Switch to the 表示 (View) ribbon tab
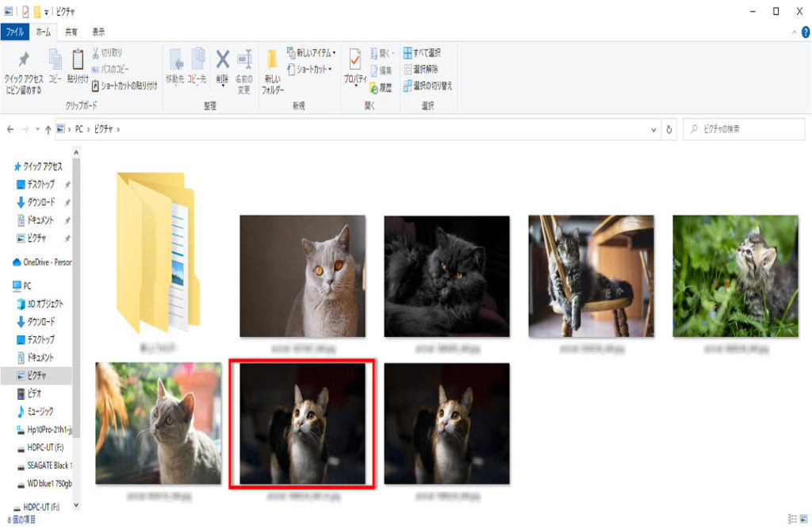 (x=98, y=32)
